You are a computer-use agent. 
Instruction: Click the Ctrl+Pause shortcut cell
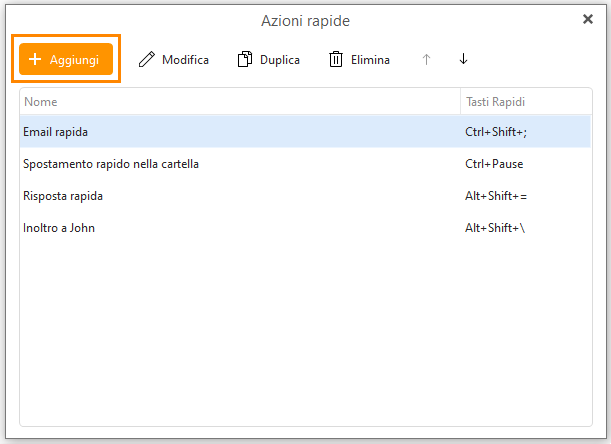coord(494,164)
